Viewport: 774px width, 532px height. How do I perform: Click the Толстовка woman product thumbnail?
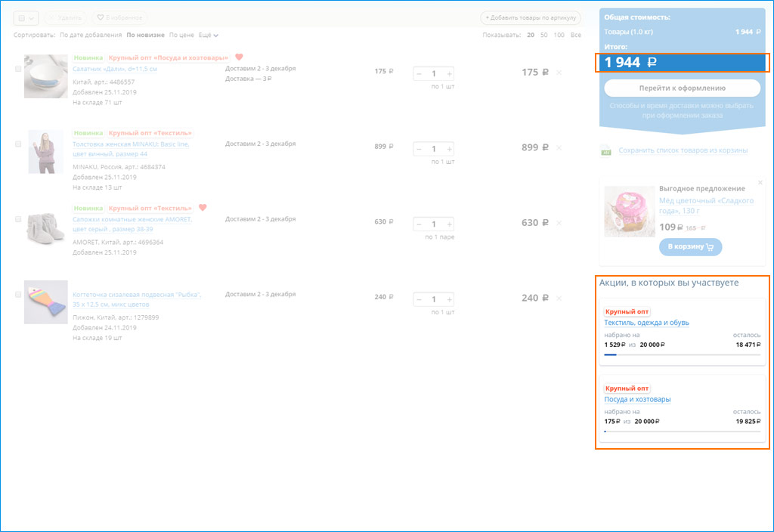46,151
